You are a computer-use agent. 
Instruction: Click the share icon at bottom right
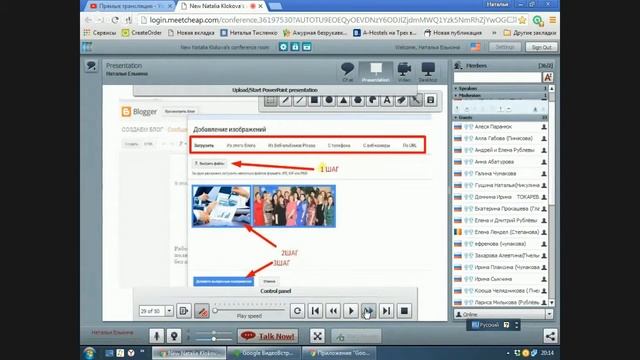pyautogui.click(x=550, y=336)
